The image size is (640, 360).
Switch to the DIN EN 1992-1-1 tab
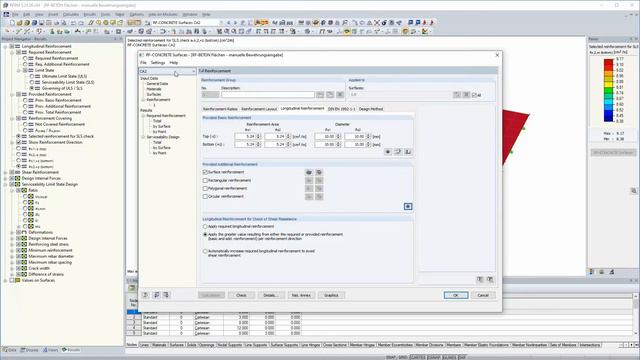[342, 109]
